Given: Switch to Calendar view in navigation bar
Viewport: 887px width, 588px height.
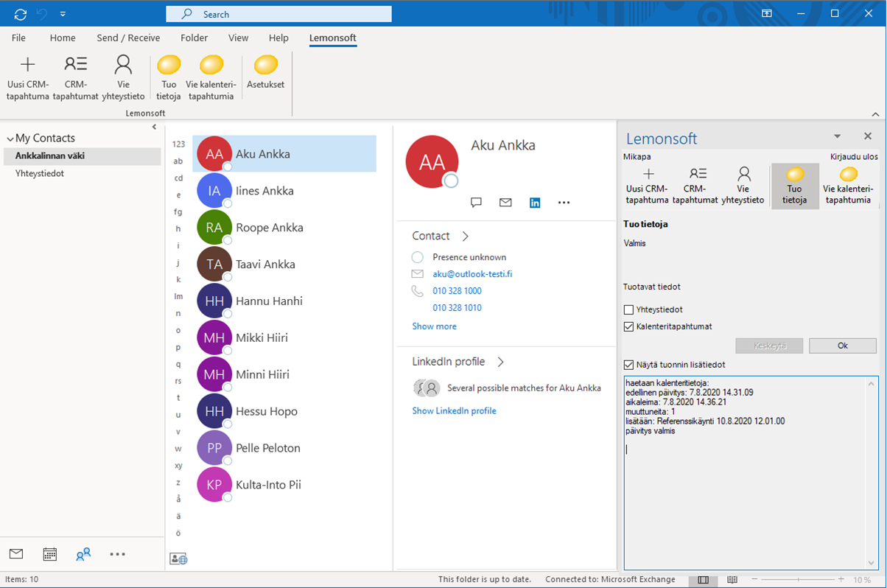Looking at the screenshot, I should [50, 554].
